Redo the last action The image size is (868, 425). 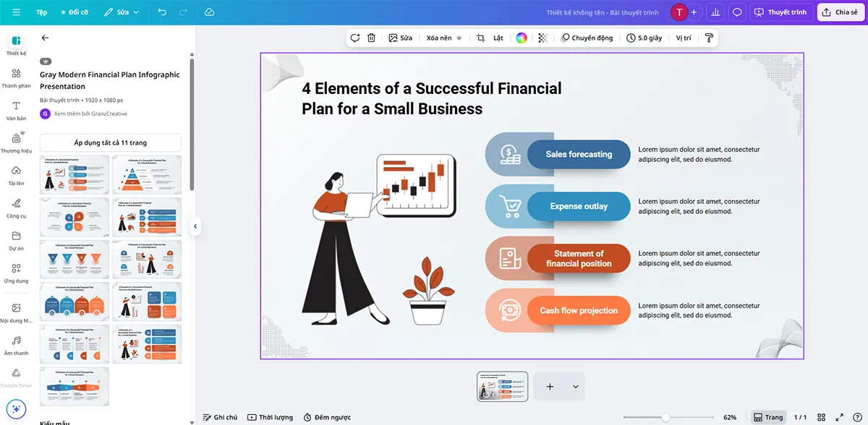[x=183, y=12]
